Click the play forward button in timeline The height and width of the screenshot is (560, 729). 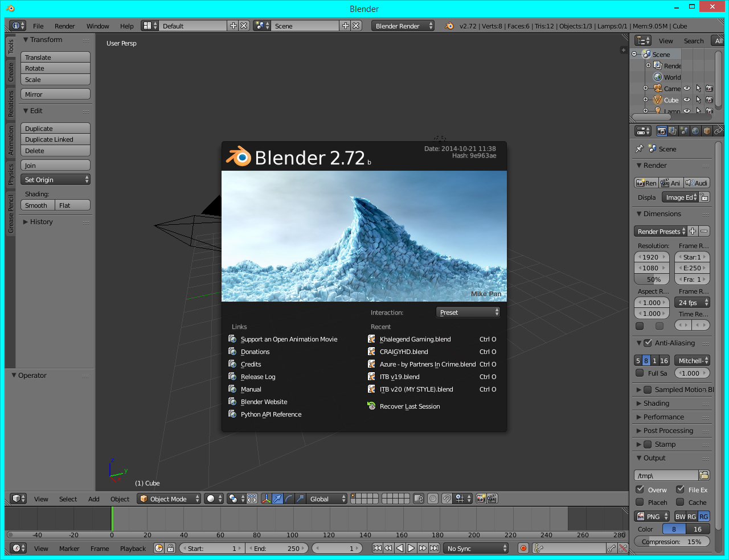click(411, 548)
